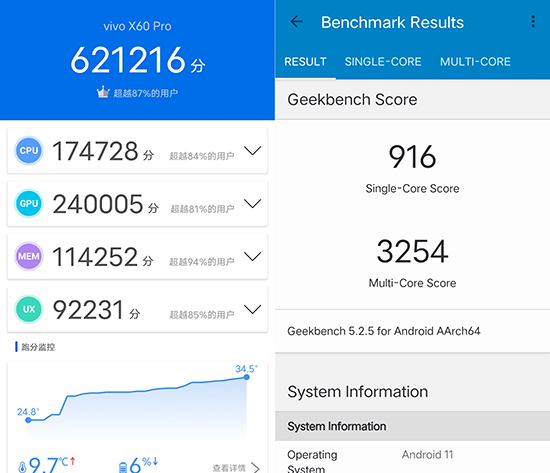Expand the GPU 240005 score details
This screenshot has width=550, height=473.
[x=253, y=204]
